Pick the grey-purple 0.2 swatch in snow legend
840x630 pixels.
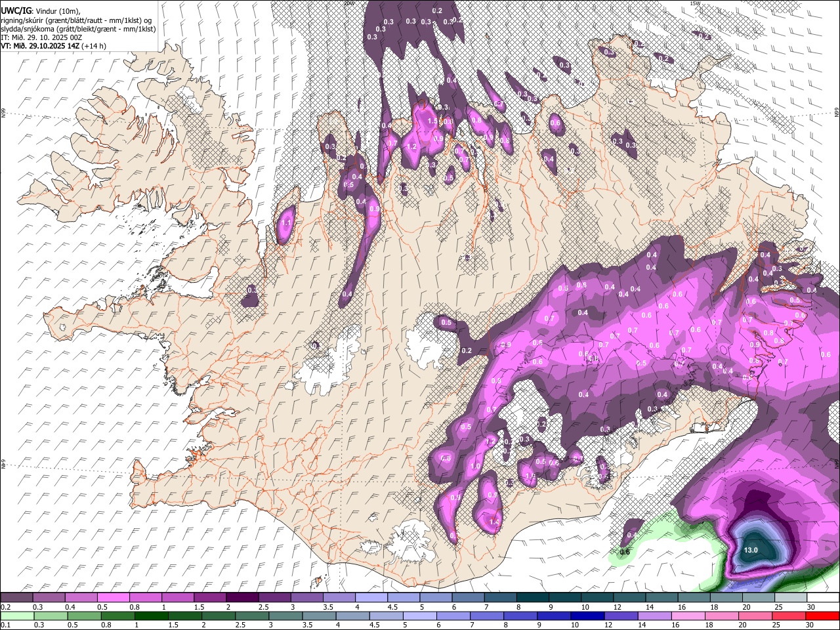16,598
